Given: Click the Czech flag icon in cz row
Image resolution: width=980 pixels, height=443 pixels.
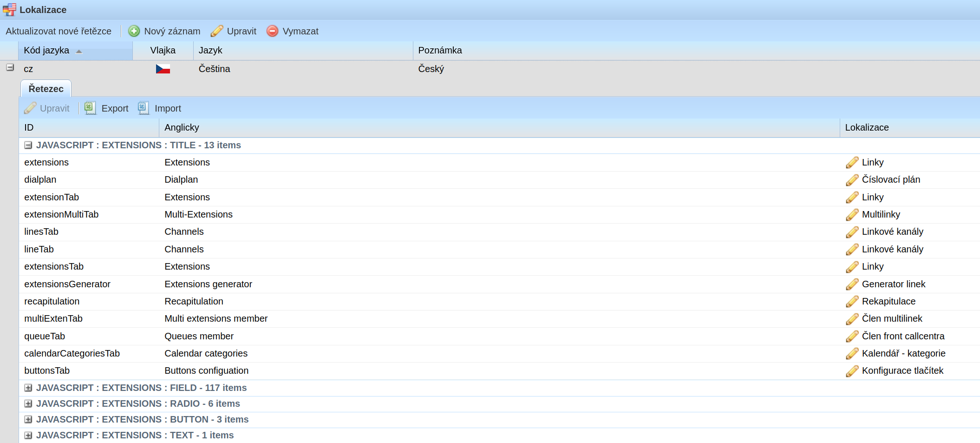Looking at the screenshot, I should [x=163, y=69].
